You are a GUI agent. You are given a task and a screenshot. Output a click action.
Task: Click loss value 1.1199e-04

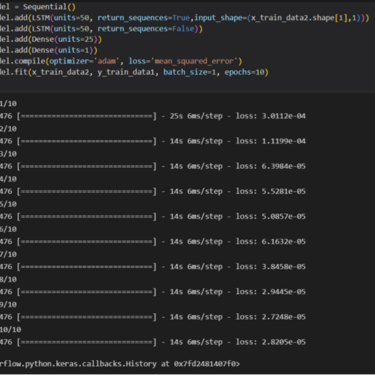[x=284, y=141]
